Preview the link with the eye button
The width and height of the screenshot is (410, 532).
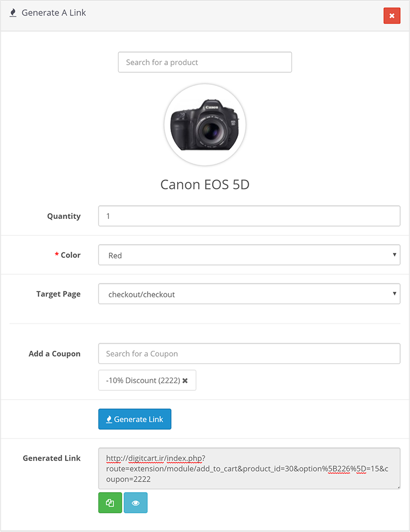136,502
